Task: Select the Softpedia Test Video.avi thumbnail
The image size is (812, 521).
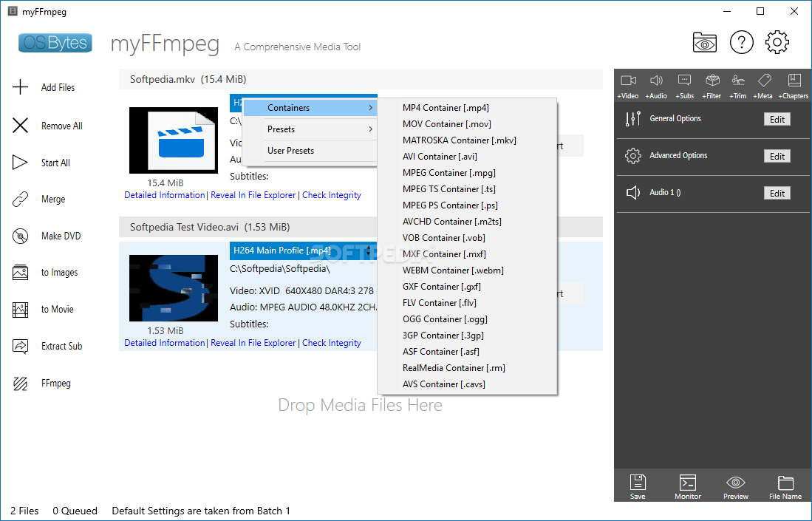Action: (174, 288)
